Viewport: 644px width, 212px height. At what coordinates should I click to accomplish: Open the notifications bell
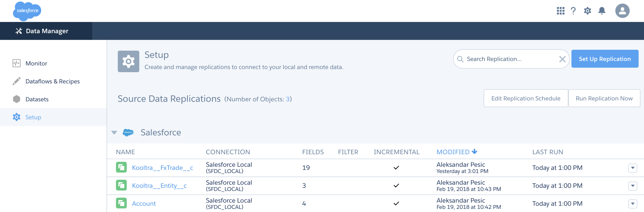[x=602, y=11]
